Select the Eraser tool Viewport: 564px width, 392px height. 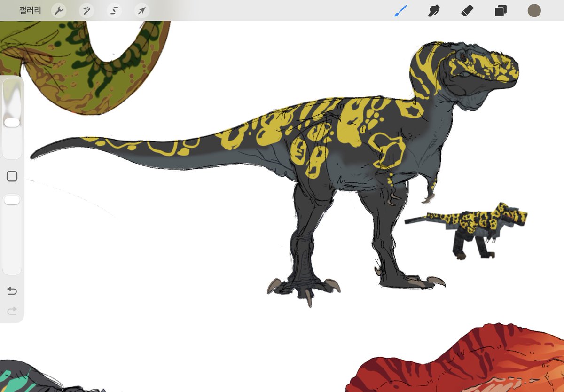pyautogui.click(x=467, y=10)
